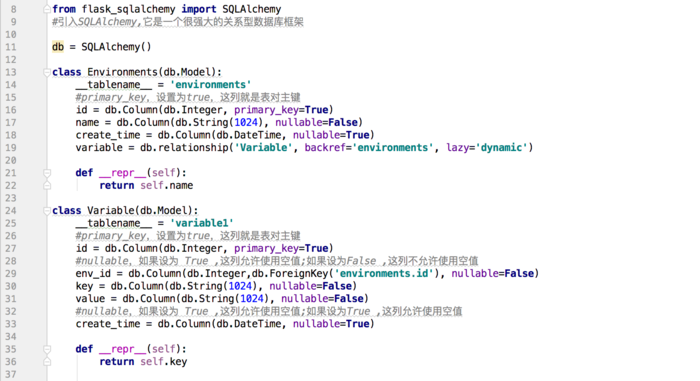Click 'key' variable name on line 30
This screenshot has height=381, width=700.
coord(84,286)
